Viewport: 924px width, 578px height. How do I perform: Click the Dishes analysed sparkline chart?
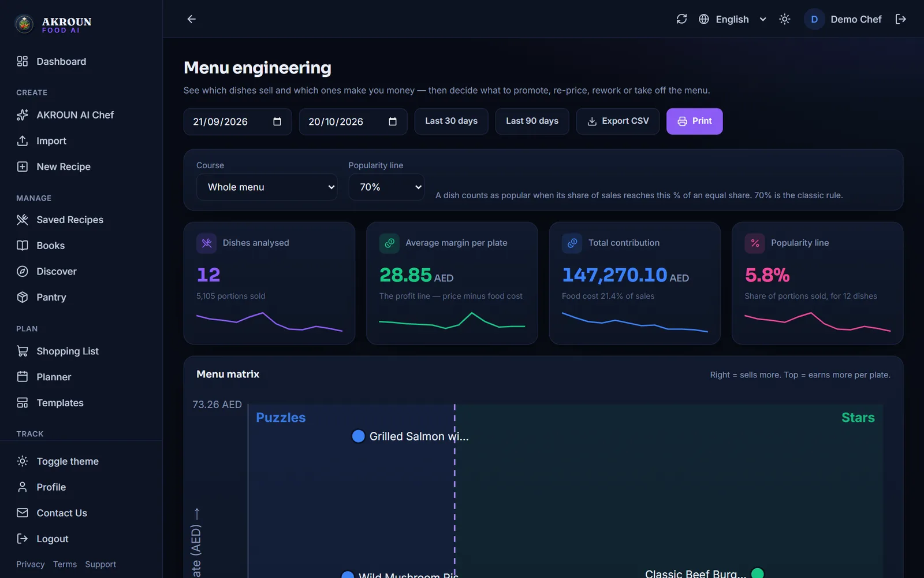coord(269,322)
